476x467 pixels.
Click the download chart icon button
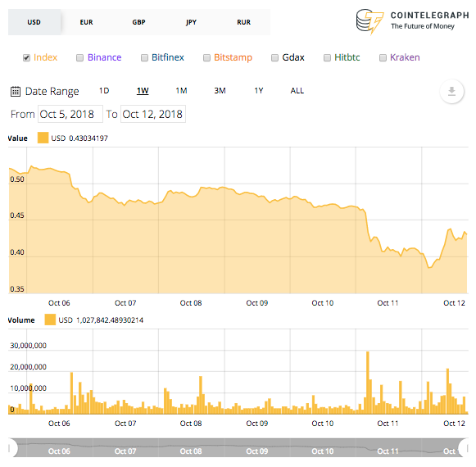click(x=451, y=92)
